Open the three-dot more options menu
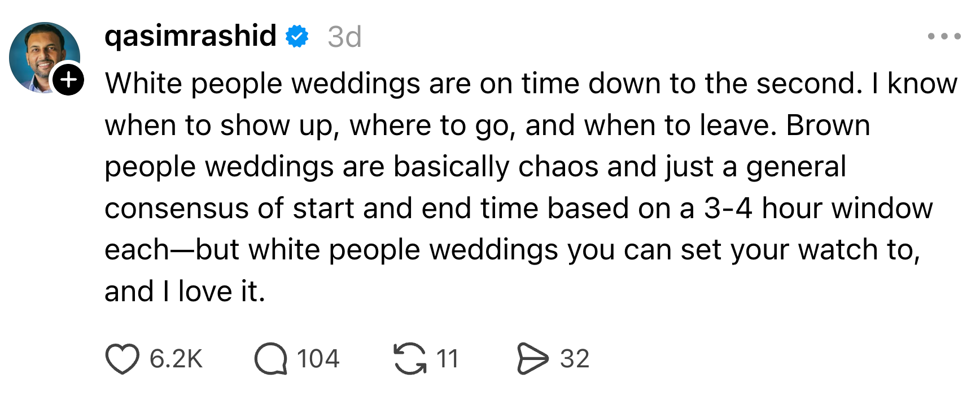The image size is (980, 399). 944,36
